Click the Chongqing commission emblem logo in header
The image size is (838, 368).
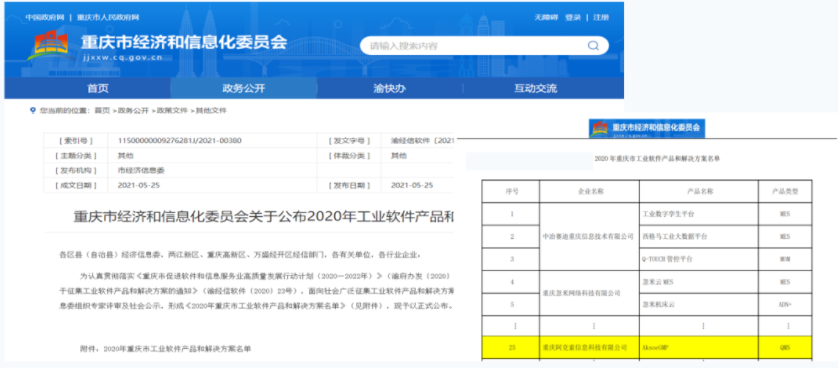click(x=48, y=46)
